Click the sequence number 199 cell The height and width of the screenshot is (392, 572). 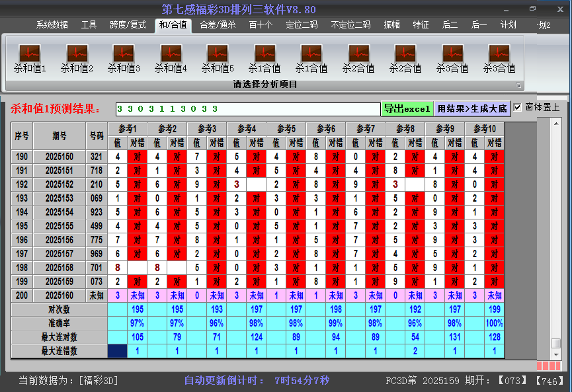click(22, 282)
